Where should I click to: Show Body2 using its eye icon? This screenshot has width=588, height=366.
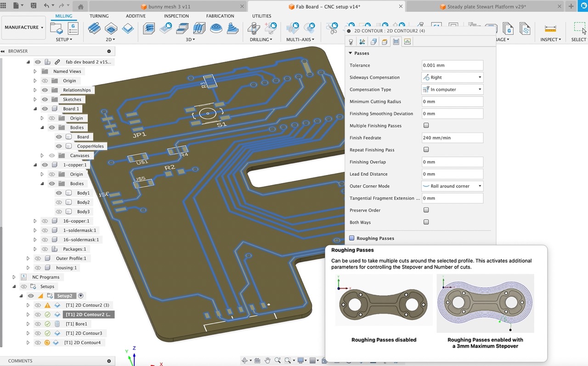(x=59, y=202)
